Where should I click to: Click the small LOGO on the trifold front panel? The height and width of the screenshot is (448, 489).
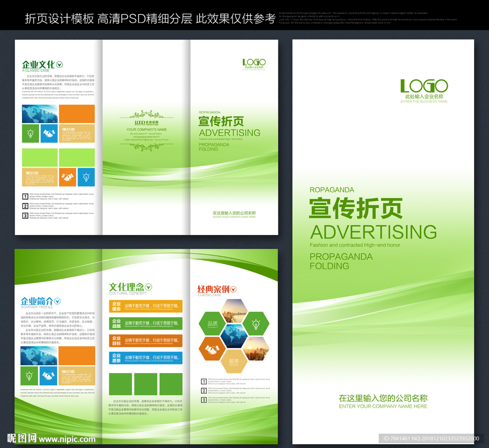click(x=254, y=62)
